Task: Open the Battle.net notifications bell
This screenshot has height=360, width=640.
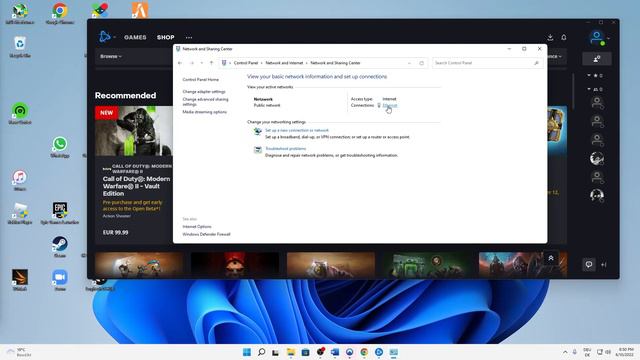Action: [x=564, y=37]
